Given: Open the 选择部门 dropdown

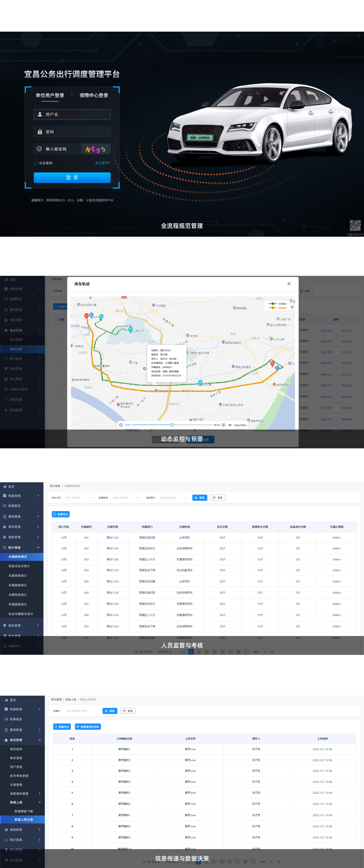Looking at the screenshot, I should pyautogui.click(x=173, y=498).
